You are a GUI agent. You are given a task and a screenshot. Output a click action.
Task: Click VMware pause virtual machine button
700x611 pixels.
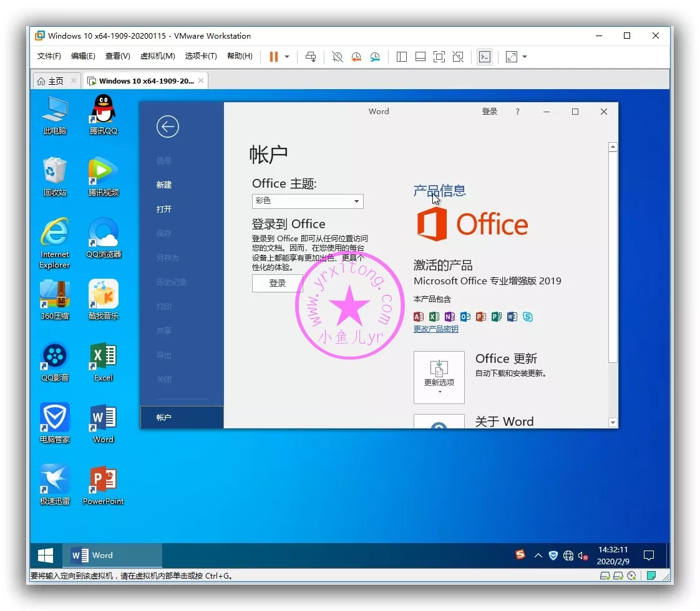273,57
